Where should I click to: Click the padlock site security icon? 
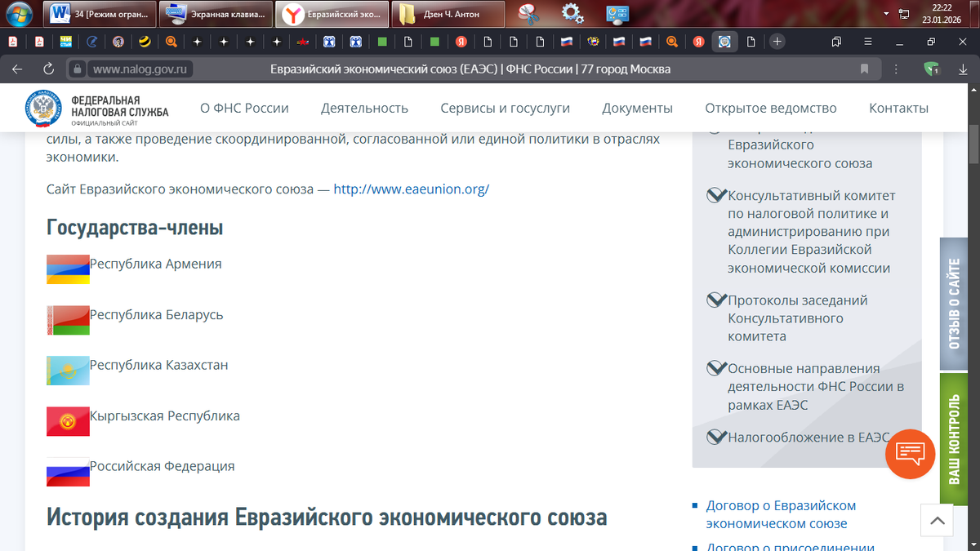[x=78, y=69]
